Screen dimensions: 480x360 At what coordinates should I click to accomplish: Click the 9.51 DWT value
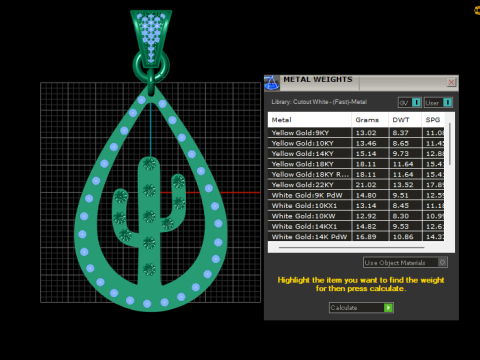click(x=400, y=195)
